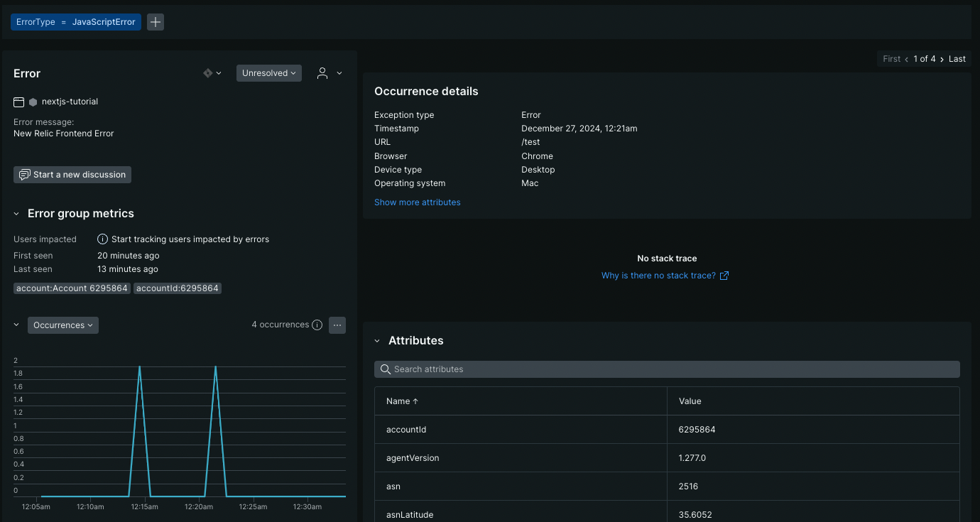This screenshot has width=980, height=522.
Task: Click the 6295864 value cell
Action: pos(696,430)
